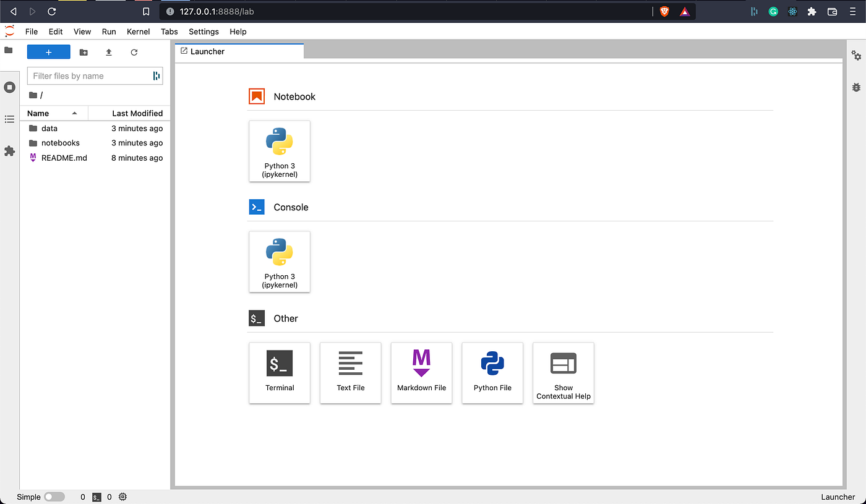Viewport: 866px width, 504px height.
Task: Open the Kernel menu
Action: tap(139, 32)
